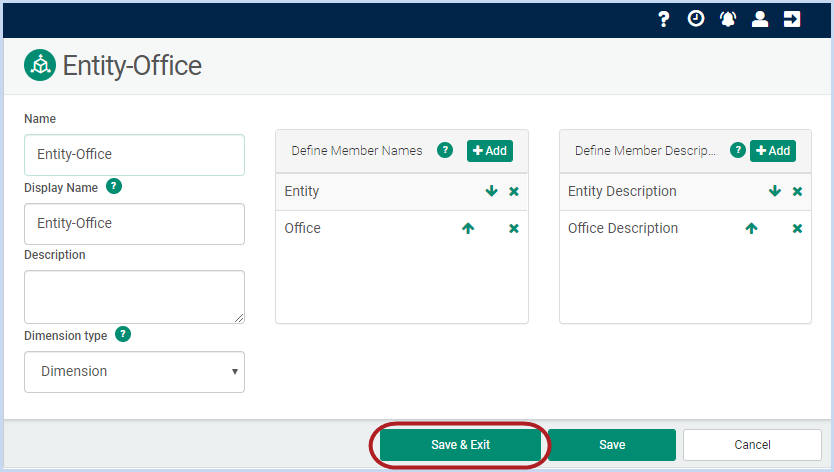Open the user profile icon
The height and width of the screenshot is (472, 834).
(760, 19)
